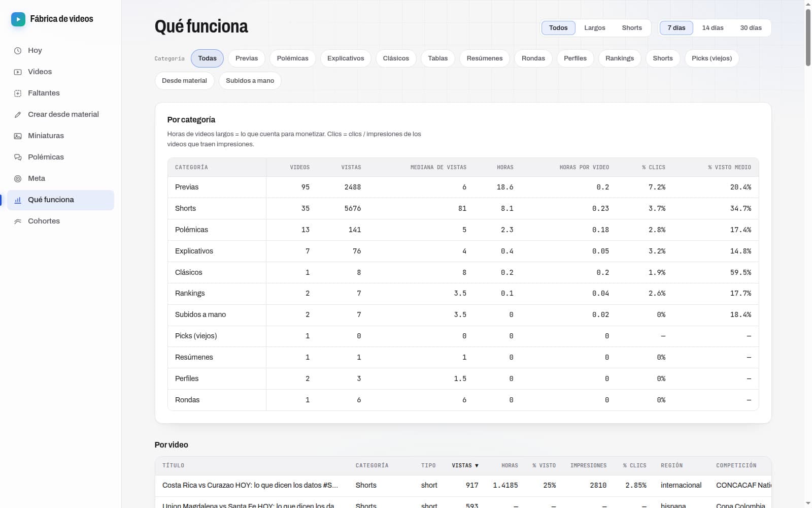Viewport: 812px width, 508px height.
Task: Sort Por video table by IMPRESIONES
Action: pyautogui.click(x=588, y=465)
